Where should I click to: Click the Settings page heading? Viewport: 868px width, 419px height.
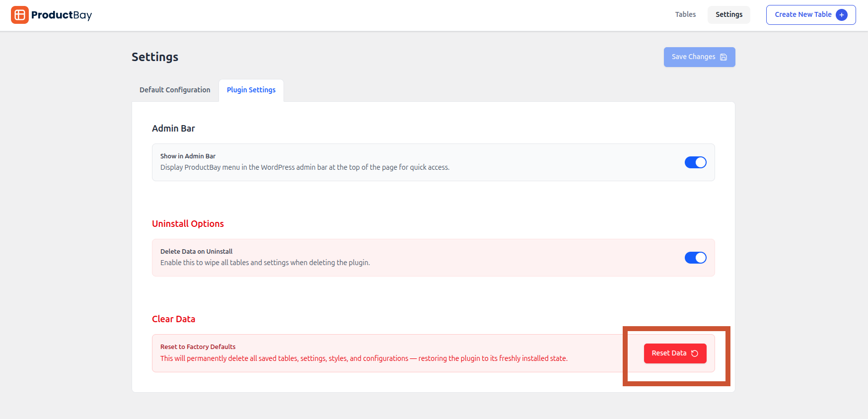coord(155,57)
